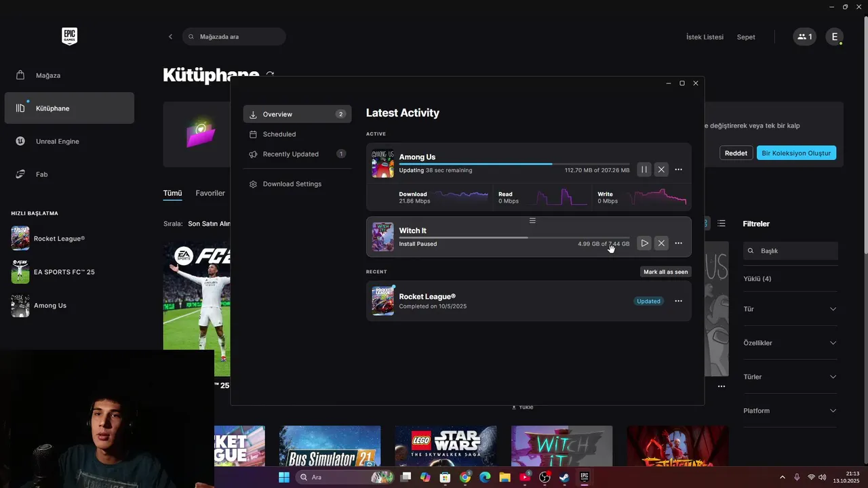Image resolution: width=868 pixels, height=488 pixels.
Task: Click the Epic Games logo
Action: point(69,37)
